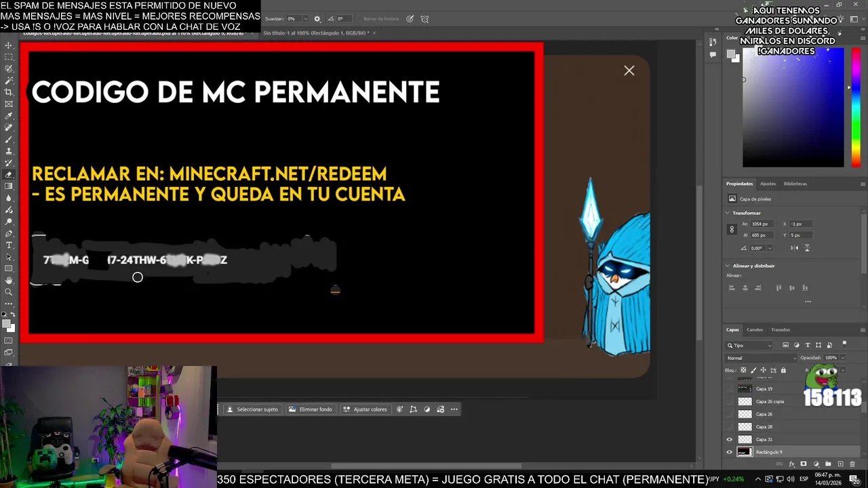Select the Eraser tool
This screenshot has height=488, width=868.
[x=9, y=174]
